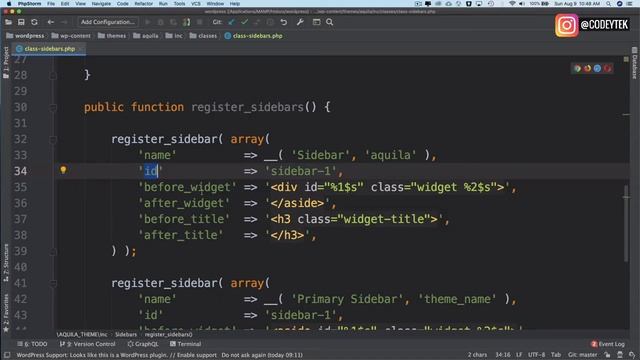Open the Project tool window side tab

tap(6, 62)
